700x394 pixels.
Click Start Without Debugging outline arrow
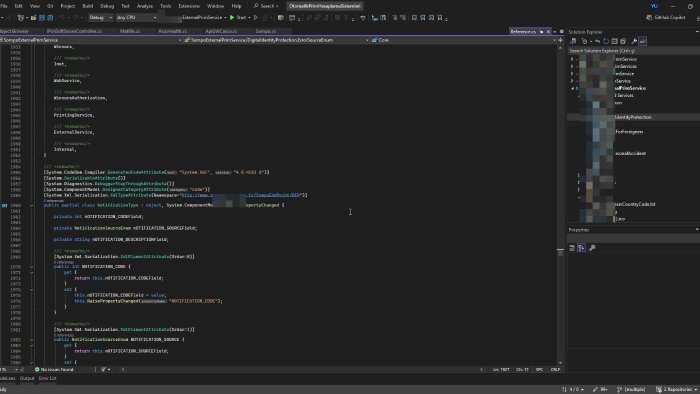[x=256, y=18]
